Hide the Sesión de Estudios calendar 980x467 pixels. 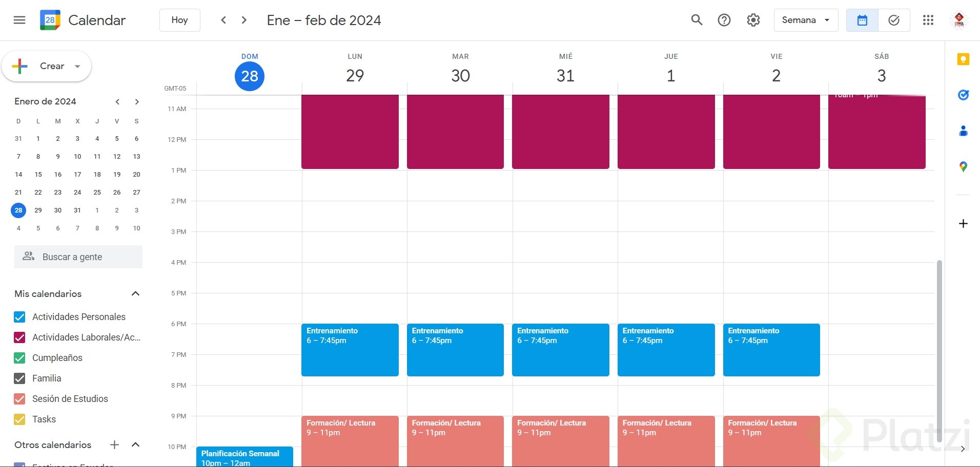[19, 399]
